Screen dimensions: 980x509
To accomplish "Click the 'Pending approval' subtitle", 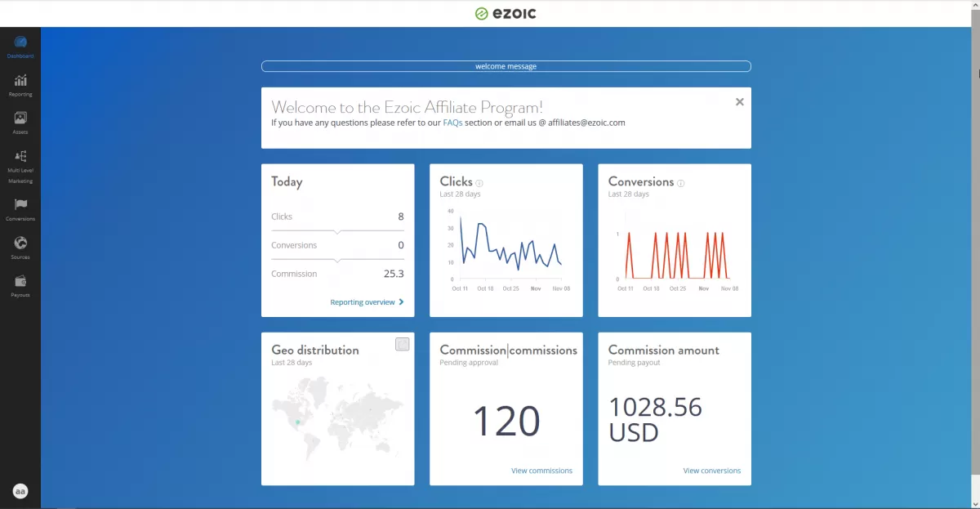I will [x=469, y=363].
